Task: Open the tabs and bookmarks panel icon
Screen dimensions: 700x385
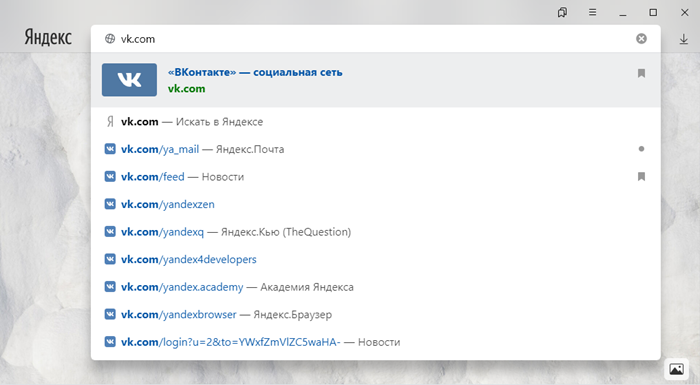Action: click(562, 13)
